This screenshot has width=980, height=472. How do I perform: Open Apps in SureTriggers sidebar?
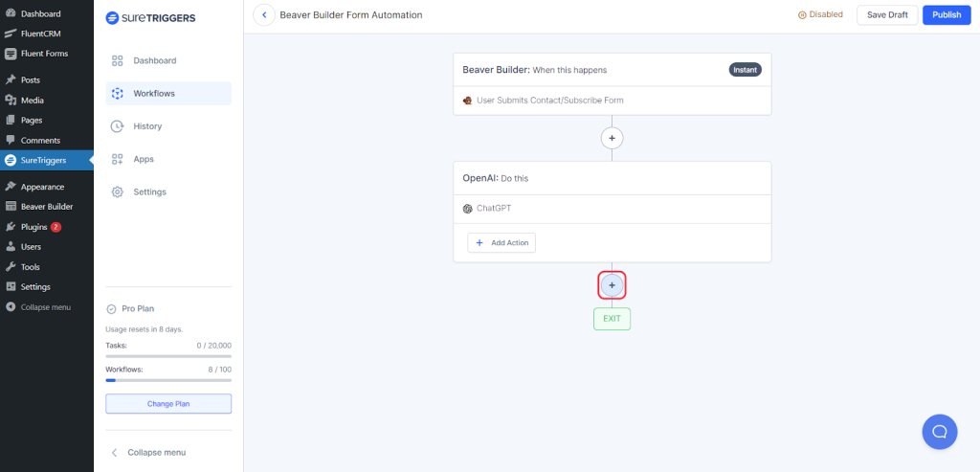click(x=144, y=159)
